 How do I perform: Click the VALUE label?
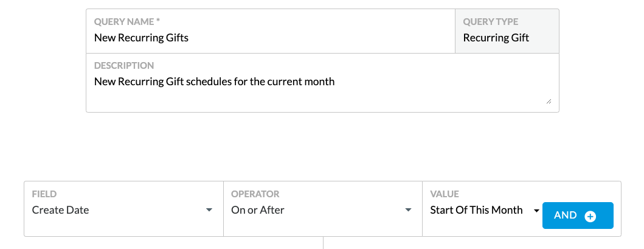[x=445, y=194]
